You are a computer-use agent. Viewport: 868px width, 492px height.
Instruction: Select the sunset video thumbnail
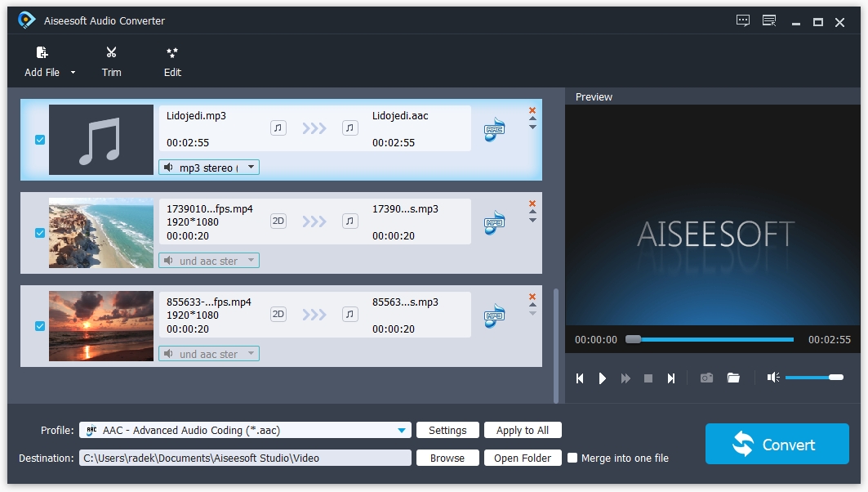100,326
